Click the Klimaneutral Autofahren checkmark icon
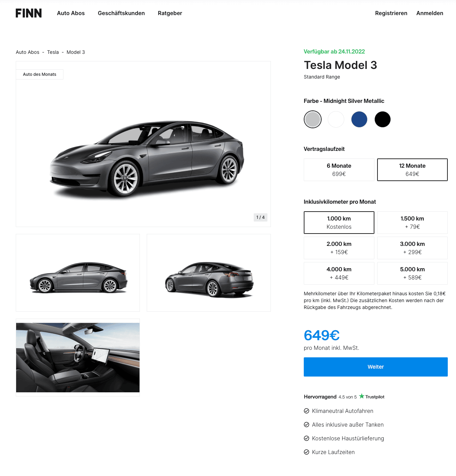This screenshot has width=456, height=476. [x=307, y=411]
